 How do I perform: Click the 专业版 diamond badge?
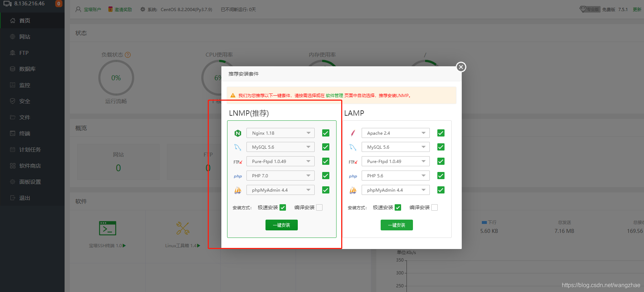590,9
